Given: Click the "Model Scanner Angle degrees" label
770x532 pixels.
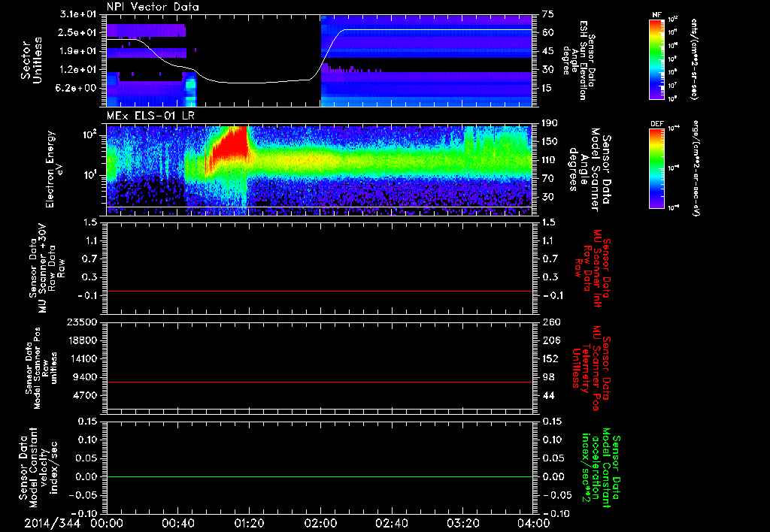Looking at the screenshot, I should (591, 170).
